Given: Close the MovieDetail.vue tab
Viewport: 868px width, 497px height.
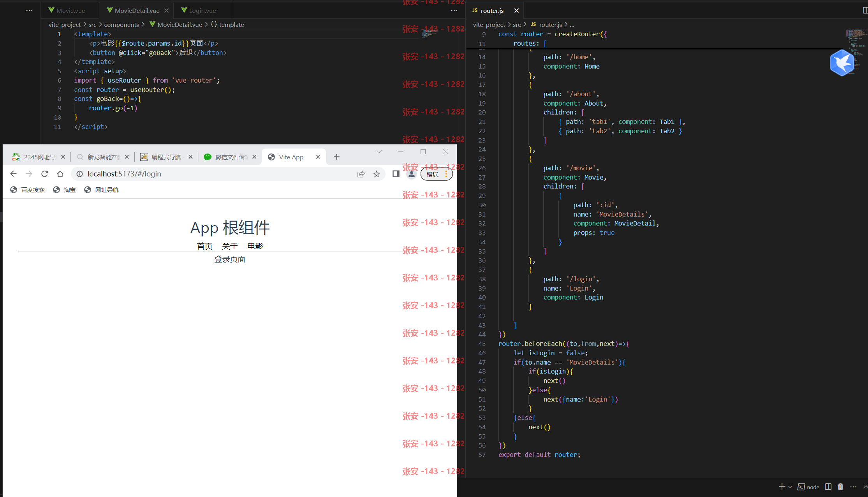Looking at the screenshot, I should click(x=166, y=11).
